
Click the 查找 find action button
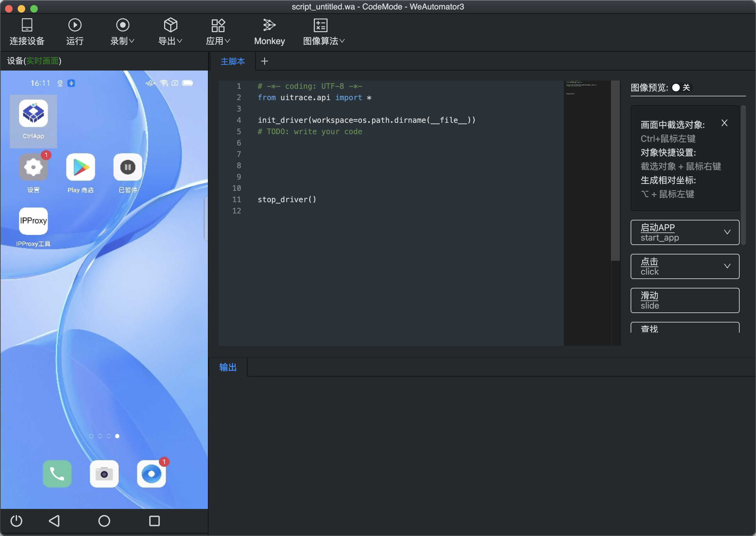click(685, 328)
